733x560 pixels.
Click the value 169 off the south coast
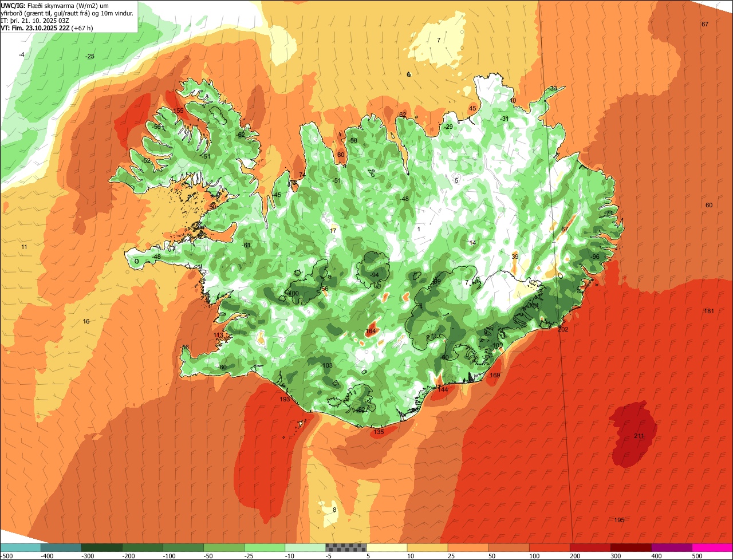[x=495, y=376]
